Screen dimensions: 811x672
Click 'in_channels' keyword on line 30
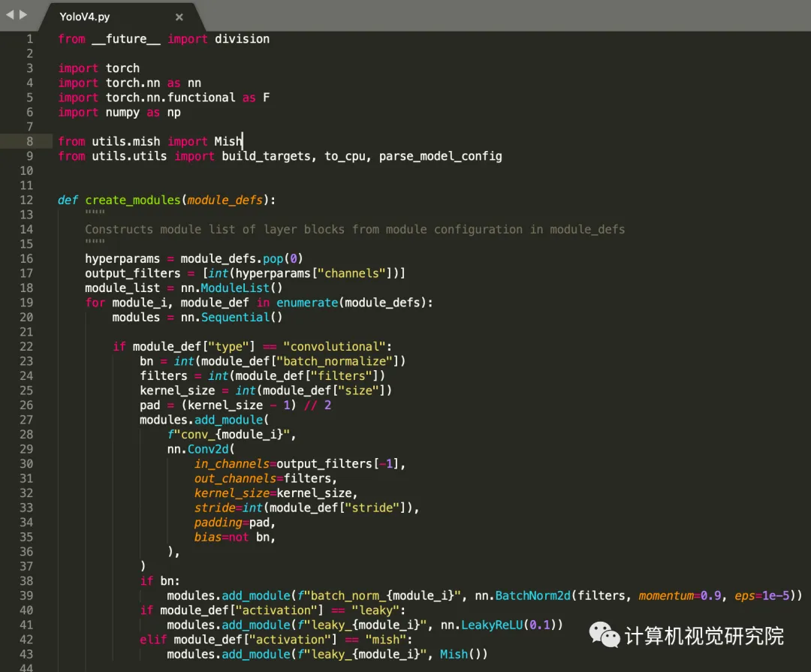232,463
